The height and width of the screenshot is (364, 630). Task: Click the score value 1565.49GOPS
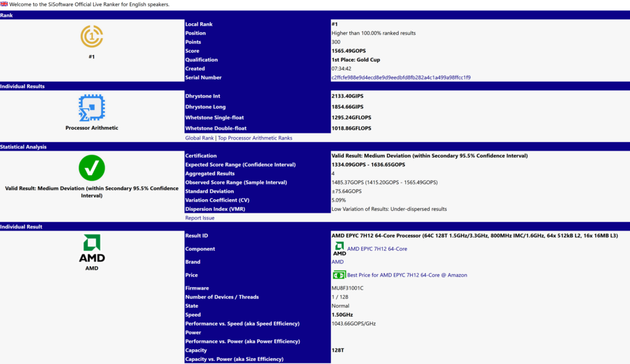click(349, 51)
